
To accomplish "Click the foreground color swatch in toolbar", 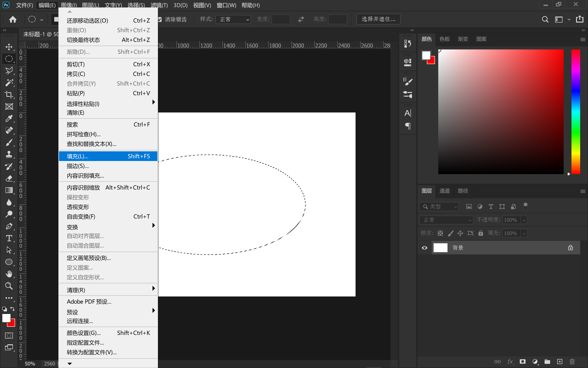I will [x=6, y=318].
